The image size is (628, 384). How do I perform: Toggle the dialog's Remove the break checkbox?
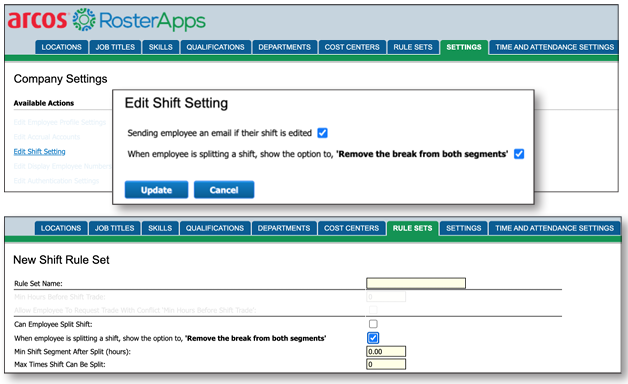click(x=519, y=154)
